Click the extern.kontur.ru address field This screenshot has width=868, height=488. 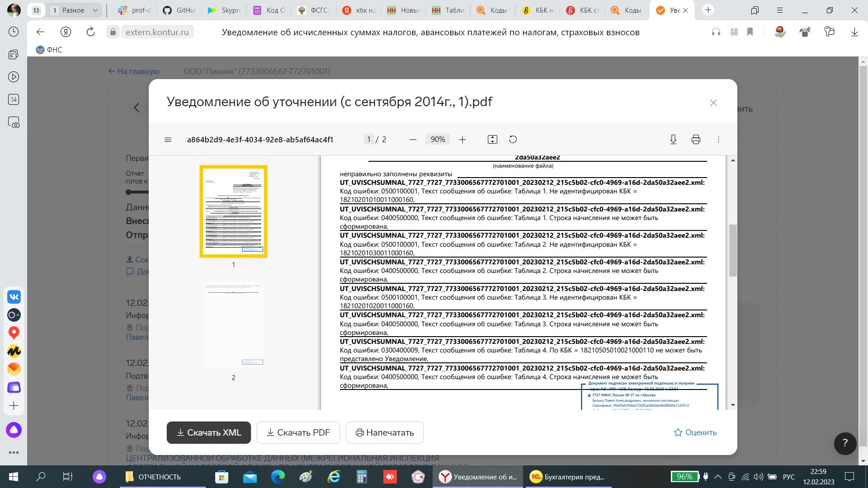point(157,32)
